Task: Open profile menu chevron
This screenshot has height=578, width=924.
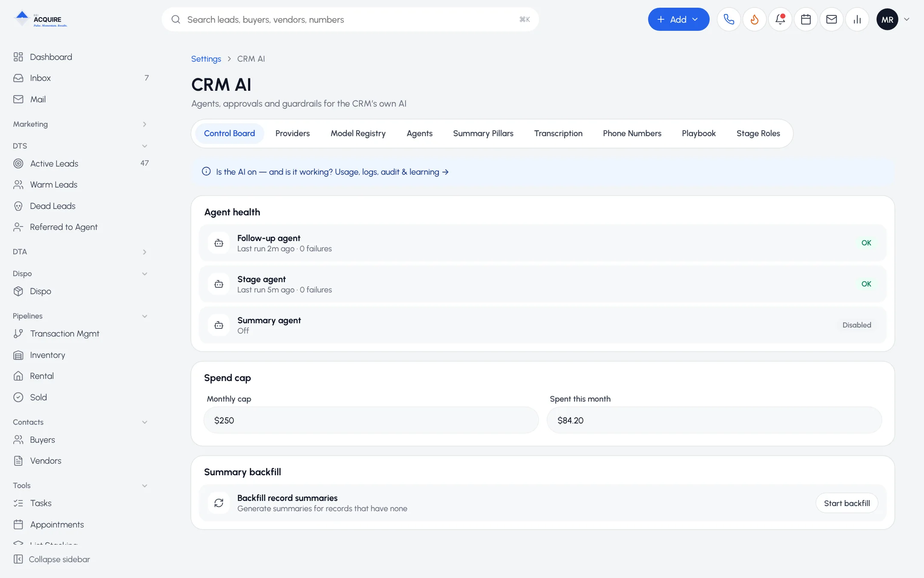Action: pos(906,19)
